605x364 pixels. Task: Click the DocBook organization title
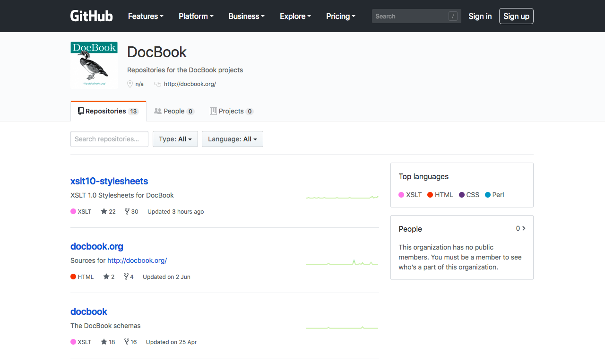tap(157, 52)
